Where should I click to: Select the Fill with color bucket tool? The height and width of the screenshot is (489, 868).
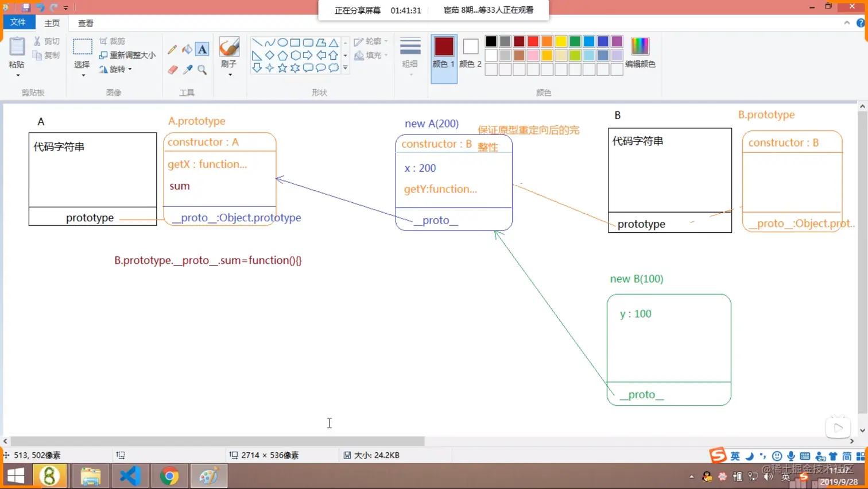[x=187, y=50]
